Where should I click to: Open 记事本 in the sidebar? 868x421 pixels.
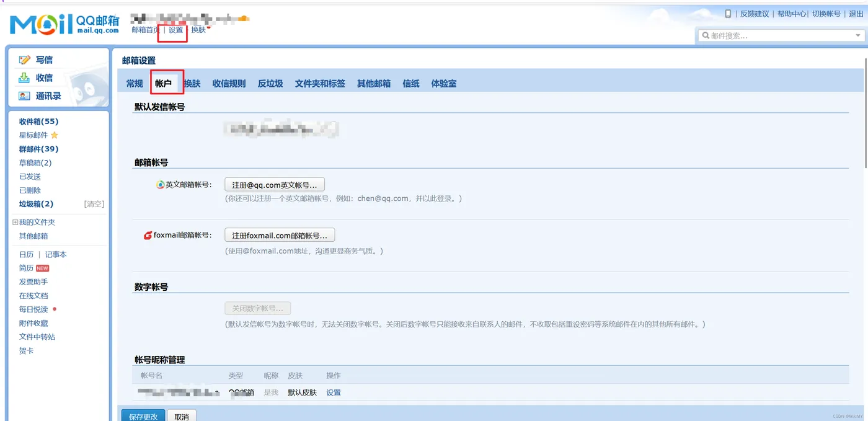(x=56, y=254)
